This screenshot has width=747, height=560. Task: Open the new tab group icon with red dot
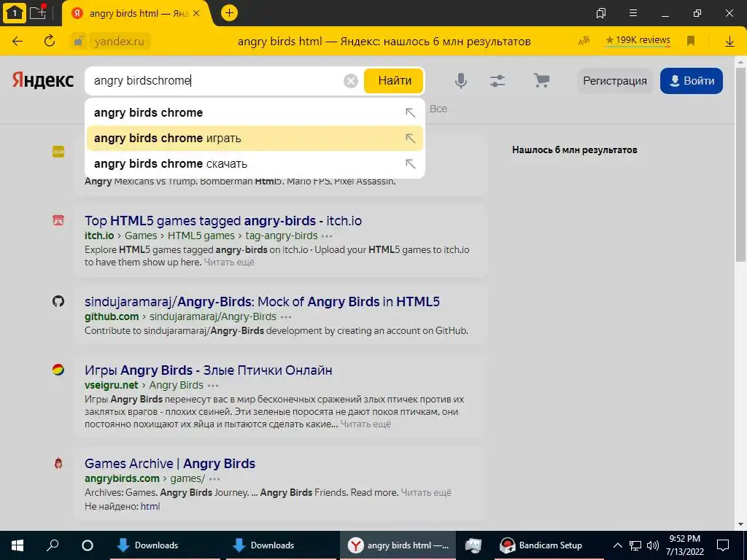click(x=38, y=12)
